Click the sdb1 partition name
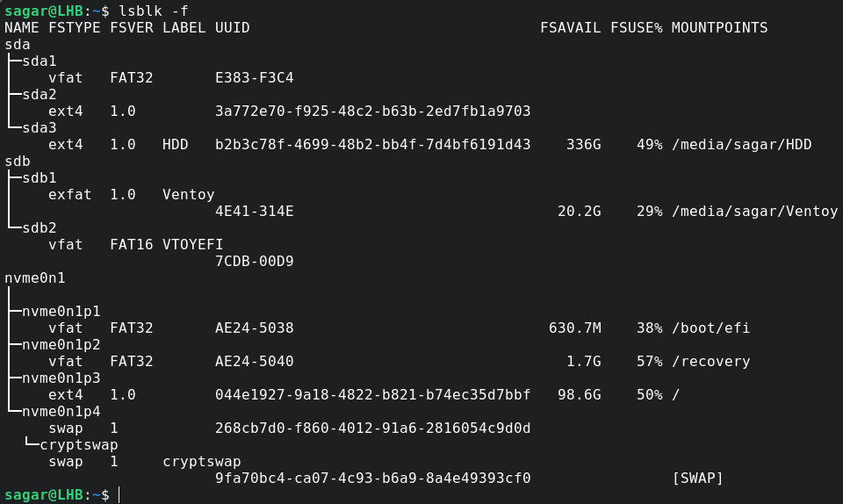843x504 pixels. [x=40, y=178]
